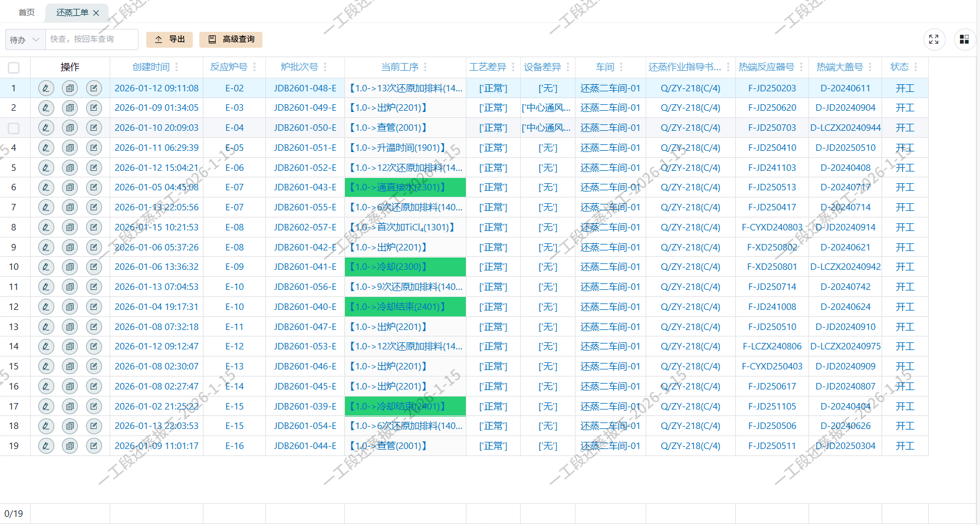Click open-form icon for furnace E-12 row
The height and width of the screenshot is (525, 980).
click(94, 346)
